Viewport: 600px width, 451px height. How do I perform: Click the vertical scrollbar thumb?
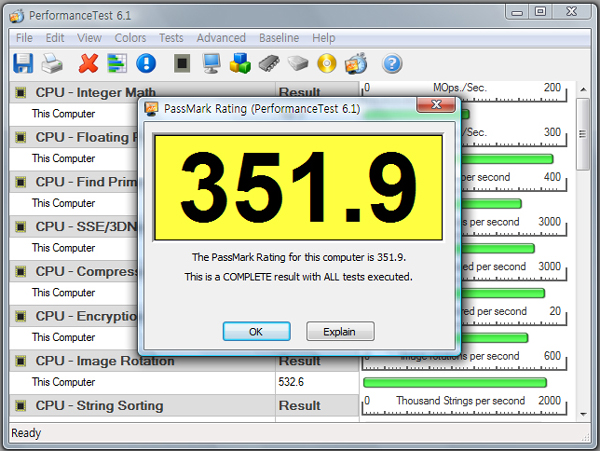click(583, 134)
